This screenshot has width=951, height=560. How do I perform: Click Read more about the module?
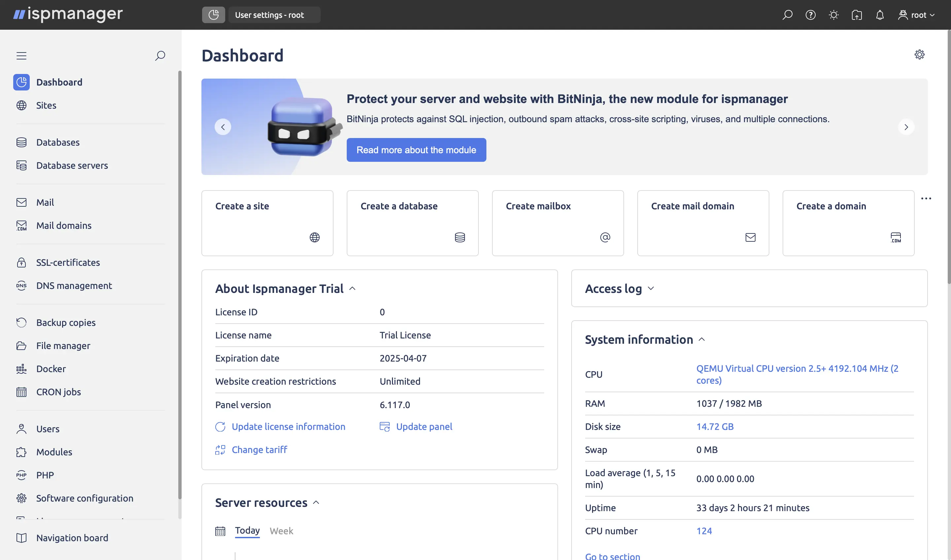pos(416,150)
